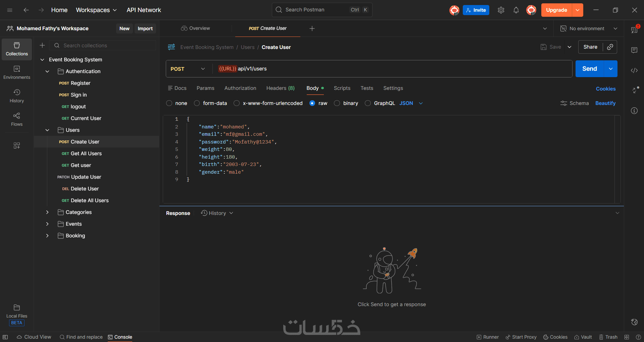Screen dimensions: 644x342
Task: Expand the Booking folder
Action: click(47, 236)
